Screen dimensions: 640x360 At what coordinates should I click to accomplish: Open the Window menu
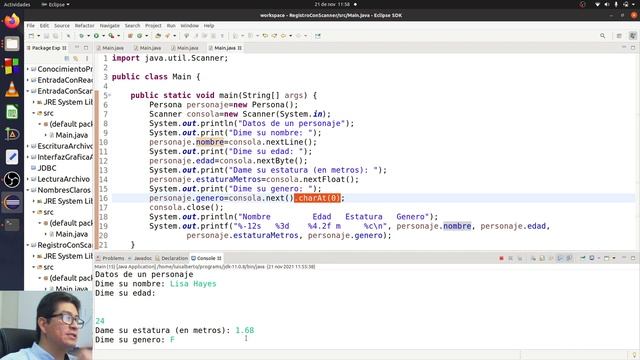coord(189,26)
